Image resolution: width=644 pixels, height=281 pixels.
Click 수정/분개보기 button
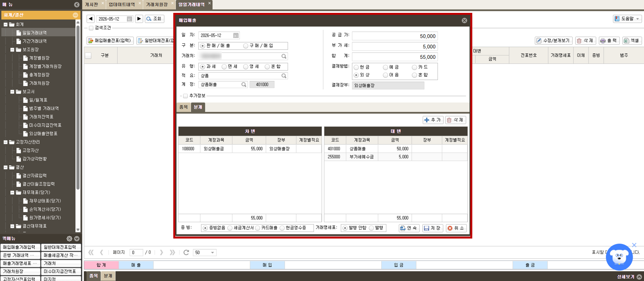(x=553, y=41)
